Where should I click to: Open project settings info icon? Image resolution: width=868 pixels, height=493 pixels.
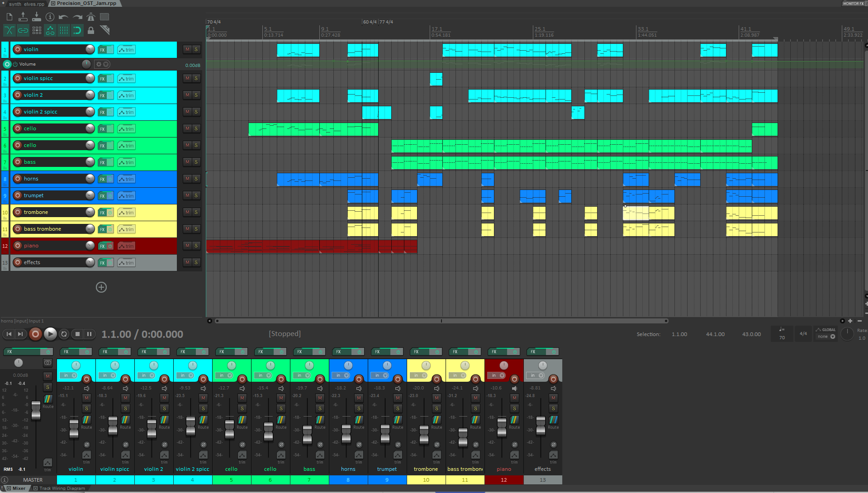coord(50,17)
